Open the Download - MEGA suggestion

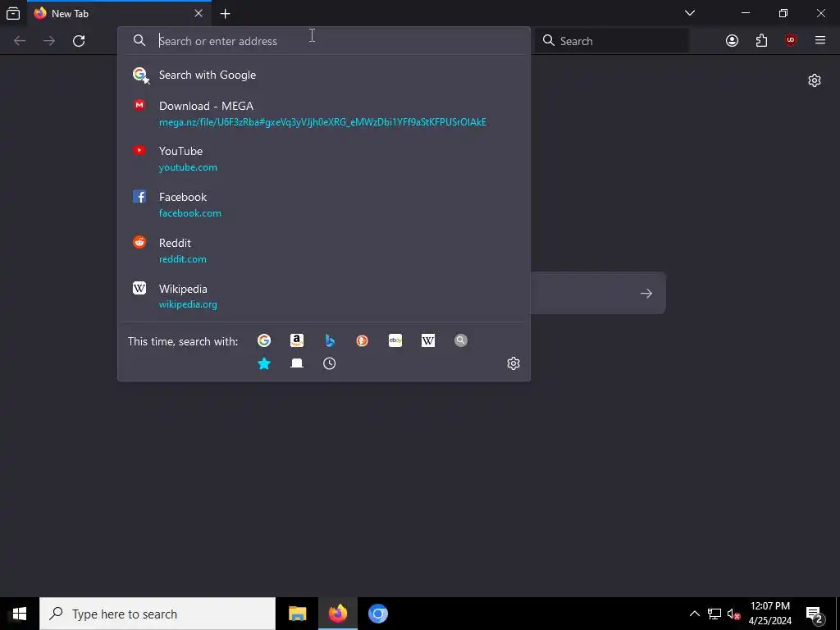tap(324, 113)
